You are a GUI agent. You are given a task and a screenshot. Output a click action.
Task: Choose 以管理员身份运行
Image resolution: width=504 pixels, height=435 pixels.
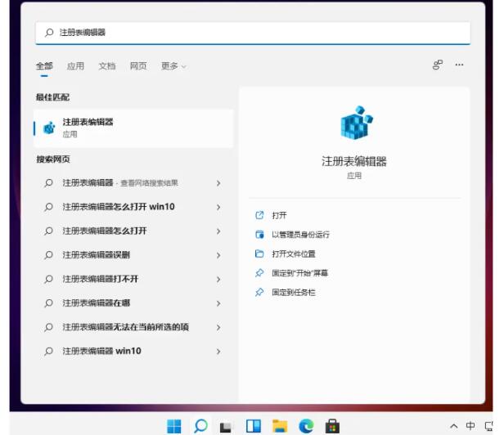pyautogui.click(x=300, y=235)
